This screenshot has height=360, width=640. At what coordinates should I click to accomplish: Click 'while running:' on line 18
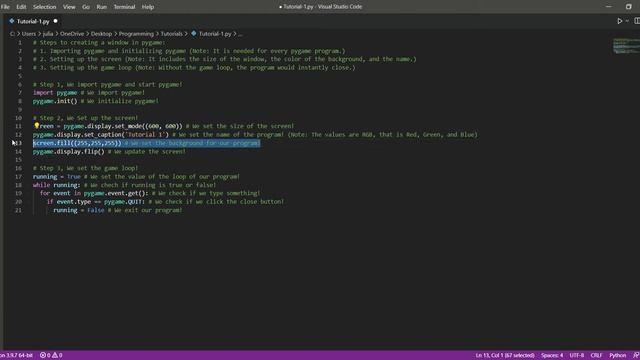(57, 185)
